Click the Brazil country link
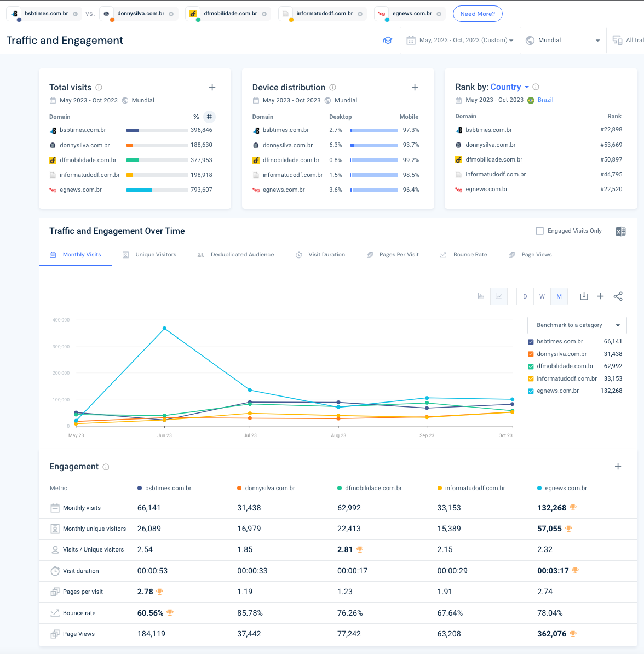This screenshot has width=644, height=654. click(545, 100)
